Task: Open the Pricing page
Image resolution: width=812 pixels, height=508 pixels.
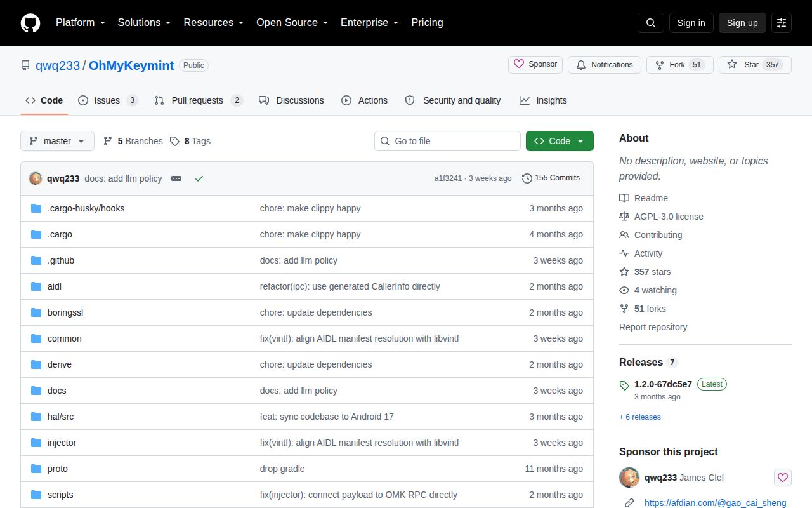Action: [427, 23]
